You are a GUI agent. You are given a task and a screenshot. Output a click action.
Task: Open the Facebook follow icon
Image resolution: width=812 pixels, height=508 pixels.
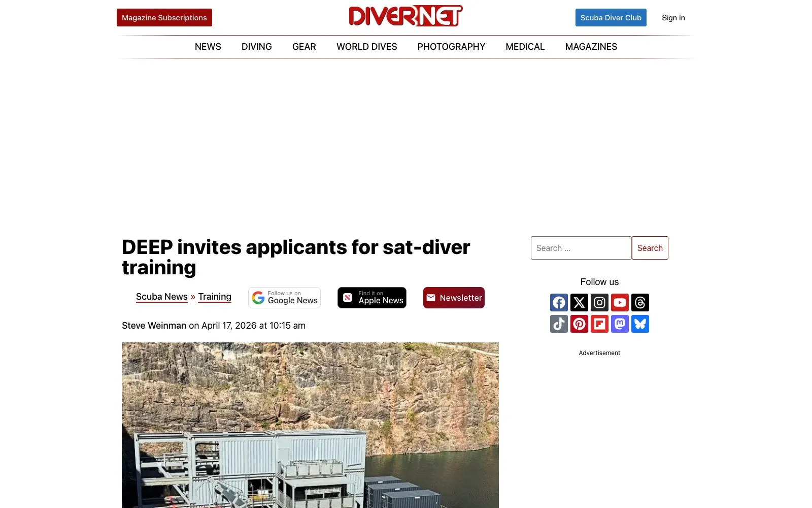559,303
